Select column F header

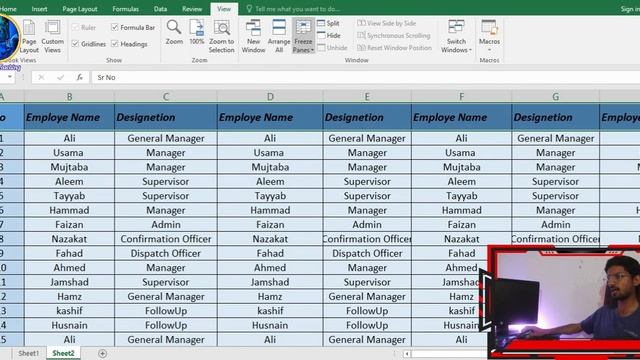(461, 97)
